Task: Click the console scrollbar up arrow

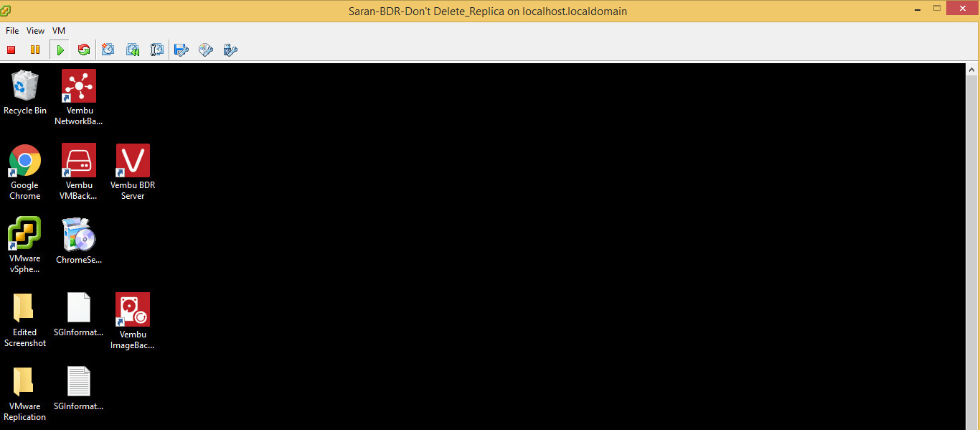Action: pyautogui.click(x=972, y=70)
